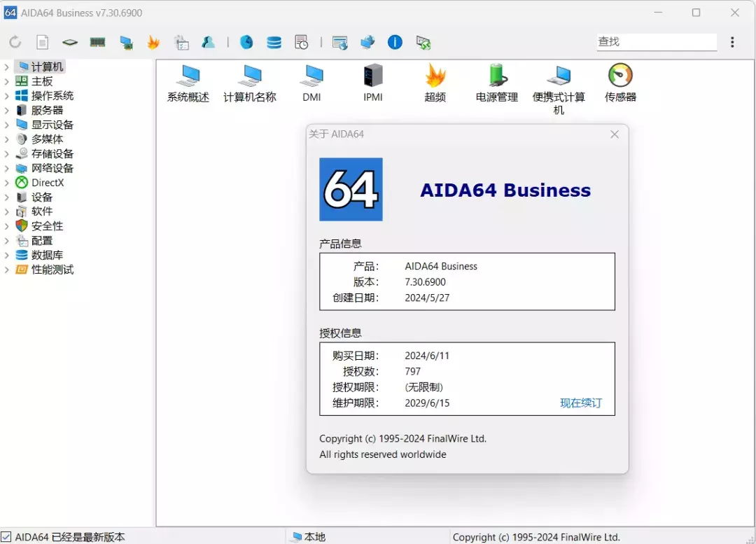The width and height of the screenshot is (756, 544).
Task: Click the memory module toolbar icon
Action: point(97,43)
